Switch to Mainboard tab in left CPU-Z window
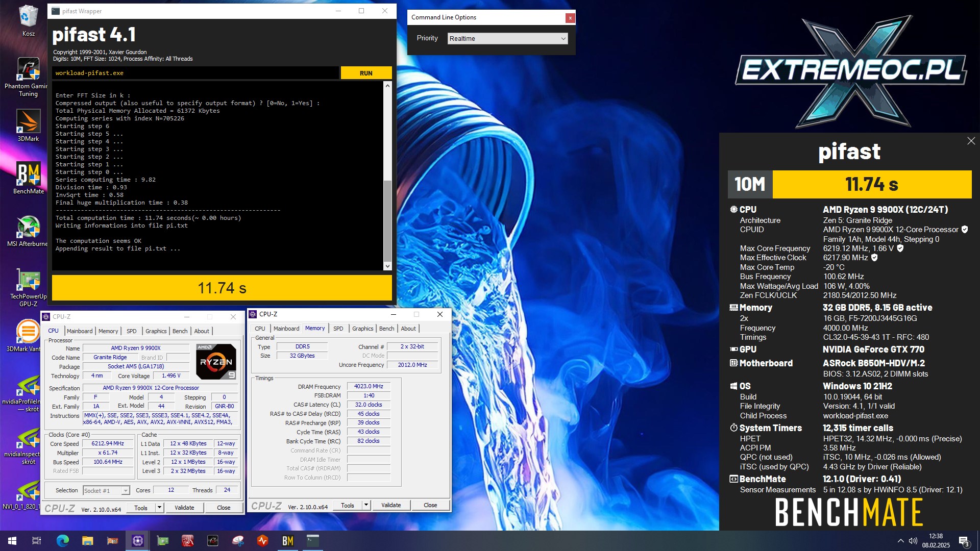Screen dimensions: 980x551 pos(80,331)
